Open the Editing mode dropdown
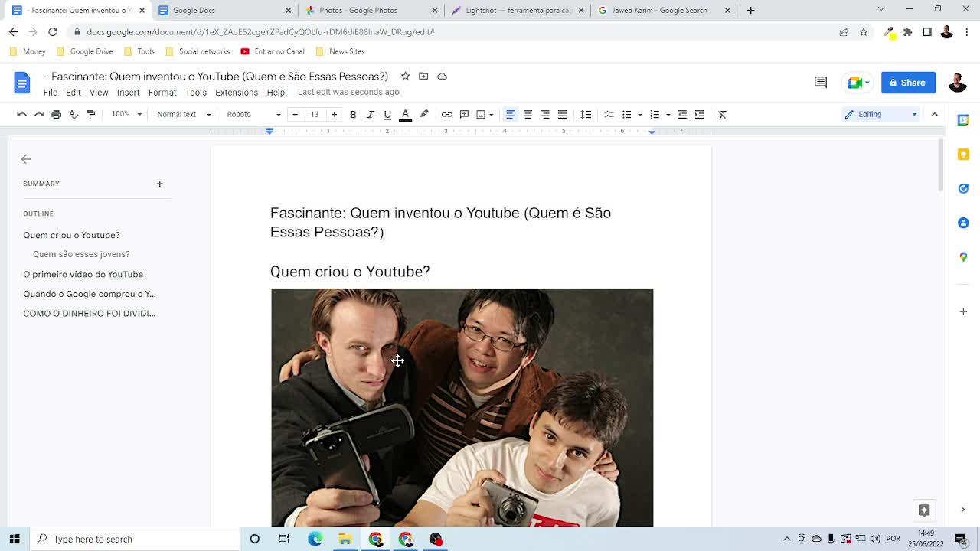 click(880, 114)
